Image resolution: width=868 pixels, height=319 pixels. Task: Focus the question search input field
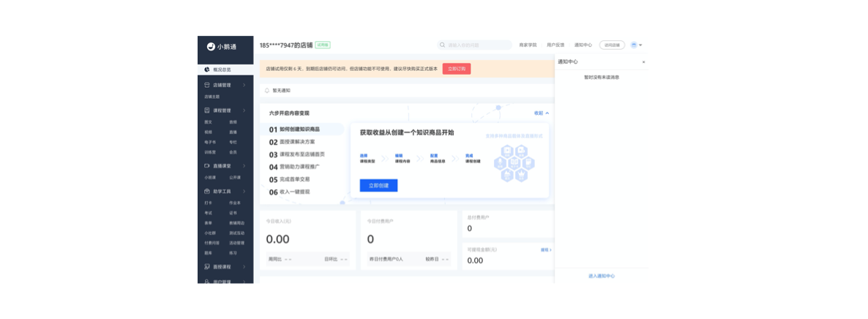474,45
